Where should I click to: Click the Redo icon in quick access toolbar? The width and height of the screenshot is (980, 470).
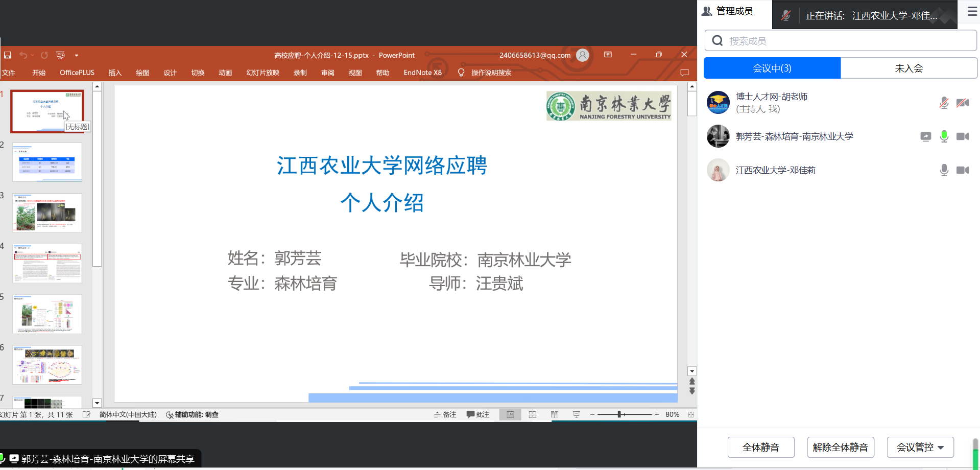click(44, 55)
